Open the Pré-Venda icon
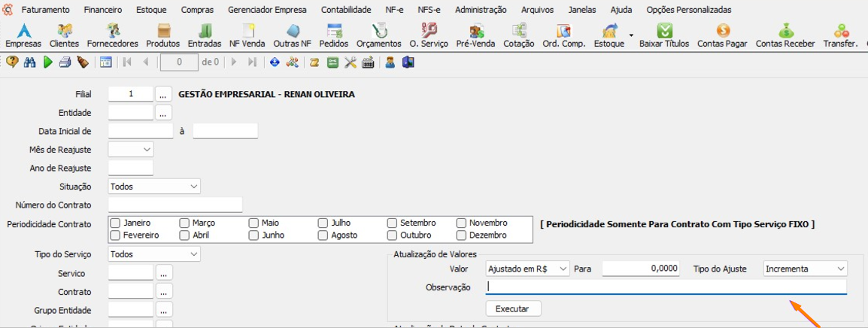Viewport: 868px width, 328px height. coord(476,35)
